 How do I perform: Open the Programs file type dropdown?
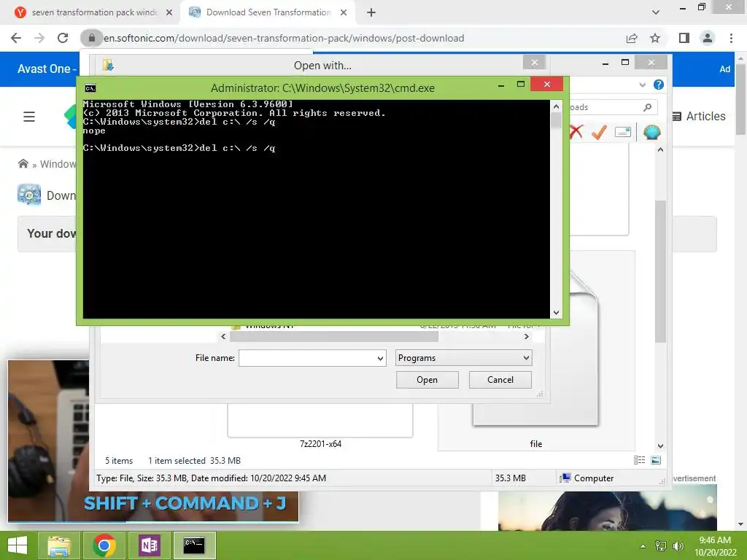[463, 358]
